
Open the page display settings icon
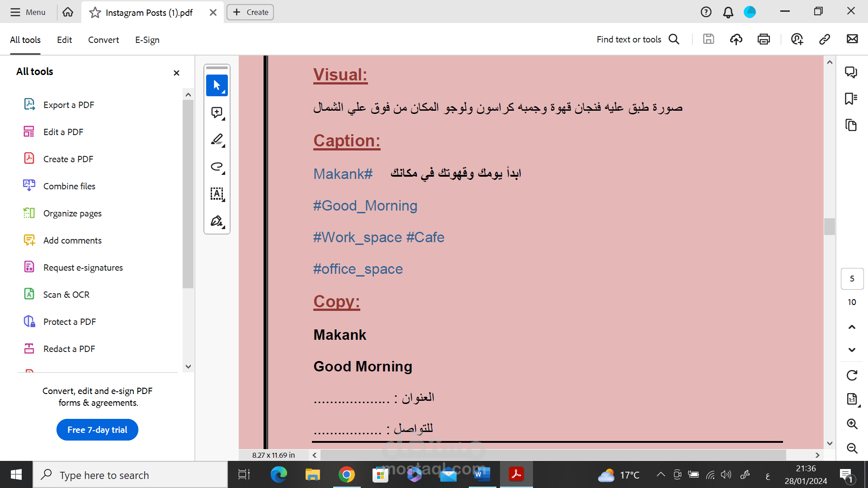point(852,399)
